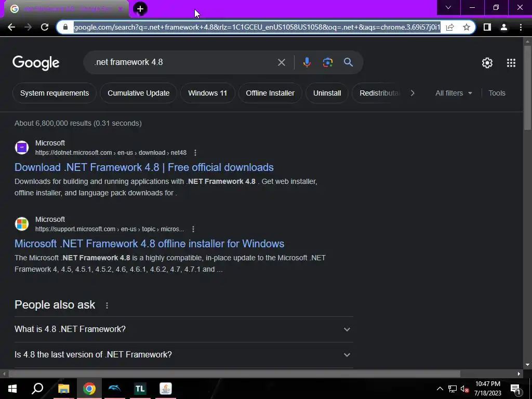Viewport: 532px width, 399px height.
Task: Bookmark this page with the star icon
Action: pyautogui.click(x=467, y=27)
